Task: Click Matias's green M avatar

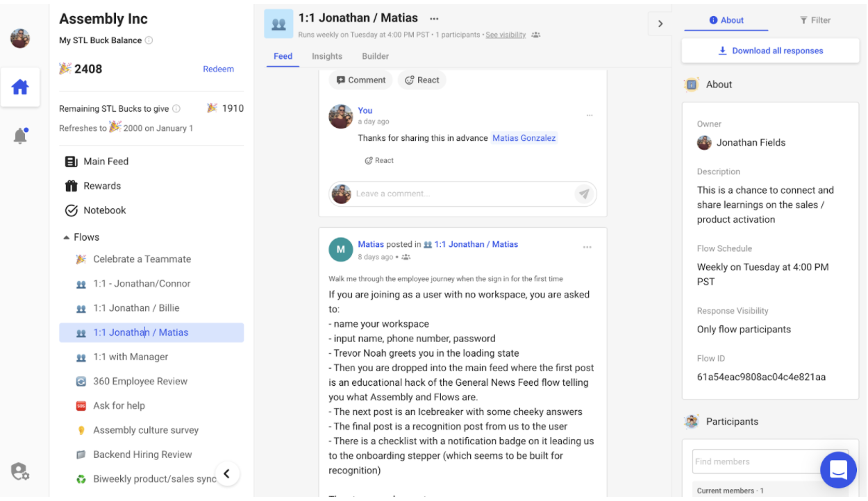Action: tap(341, 250)
